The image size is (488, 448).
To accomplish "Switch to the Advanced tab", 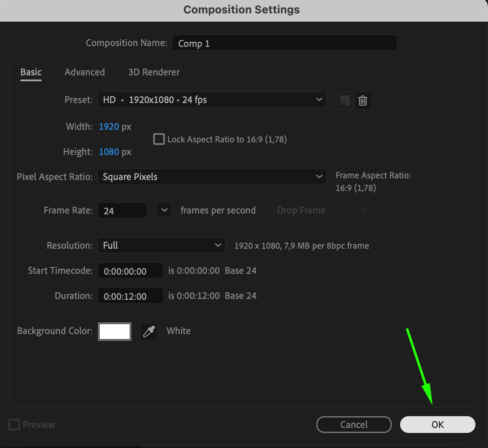I will (85, 72).
